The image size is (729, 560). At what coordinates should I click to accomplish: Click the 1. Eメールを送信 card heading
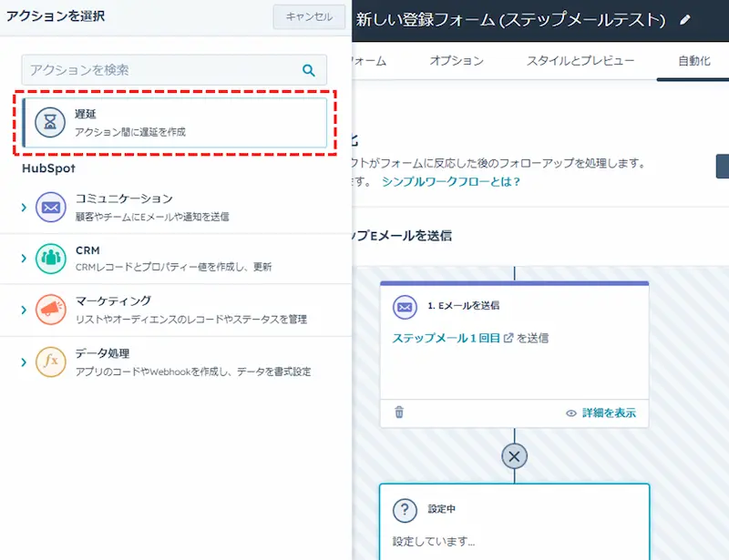(464, 305)
